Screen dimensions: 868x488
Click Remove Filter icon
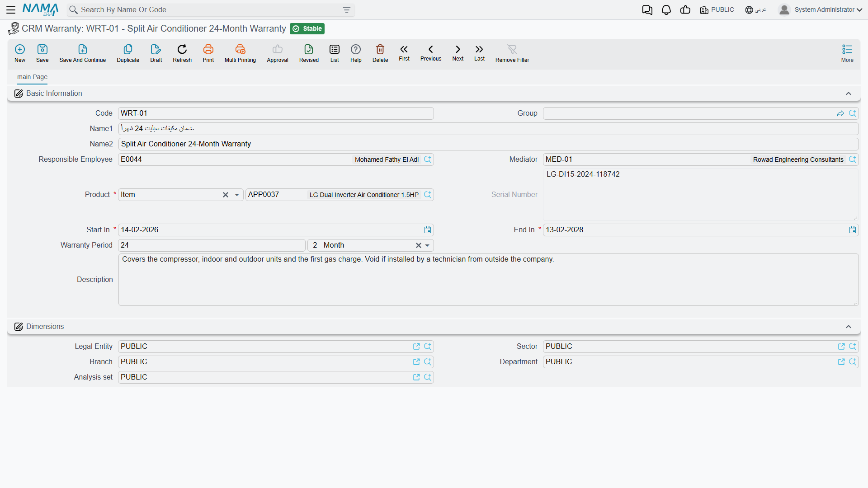click(512, 53)
